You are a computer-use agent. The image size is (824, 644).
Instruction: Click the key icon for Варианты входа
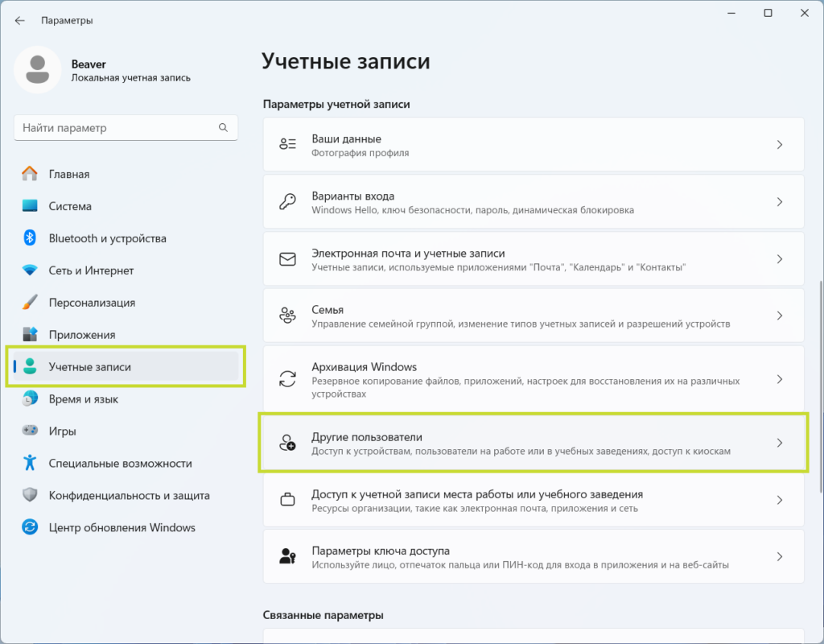point(287,201)
